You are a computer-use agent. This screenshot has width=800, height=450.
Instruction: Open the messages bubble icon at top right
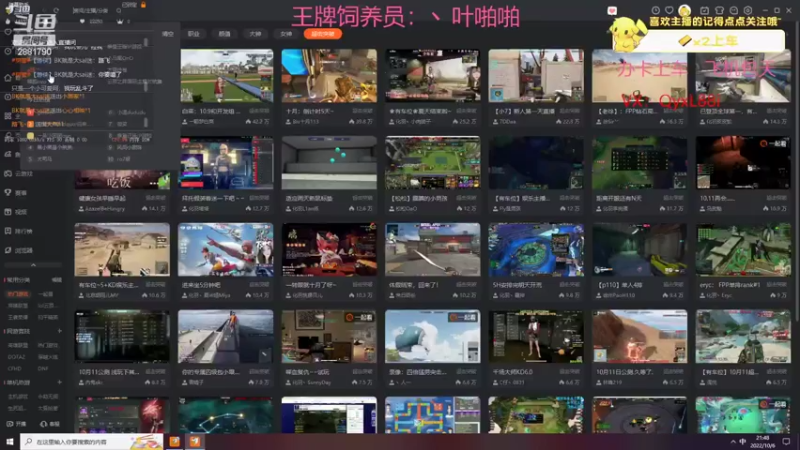click(x=734, y=10)
